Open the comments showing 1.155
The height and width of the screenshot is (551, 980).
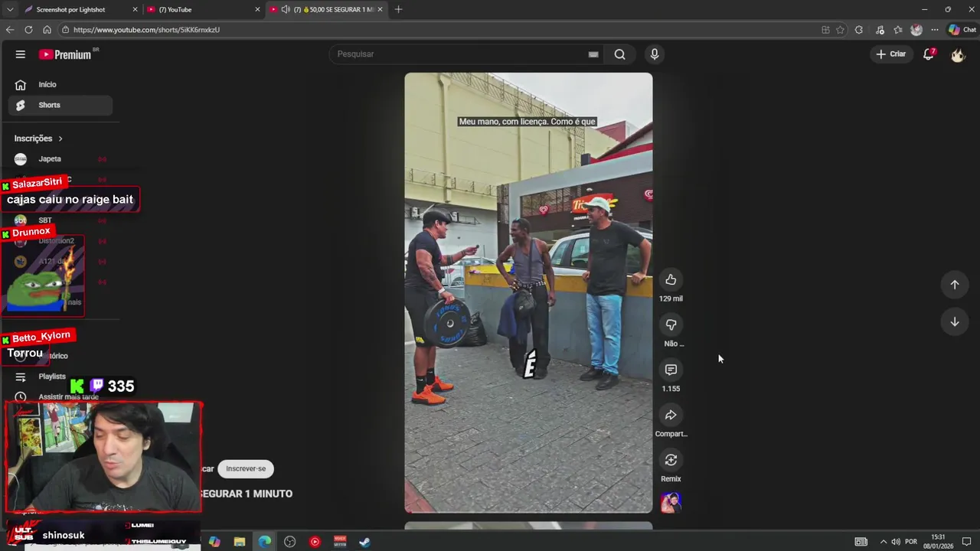coord(671,370)
